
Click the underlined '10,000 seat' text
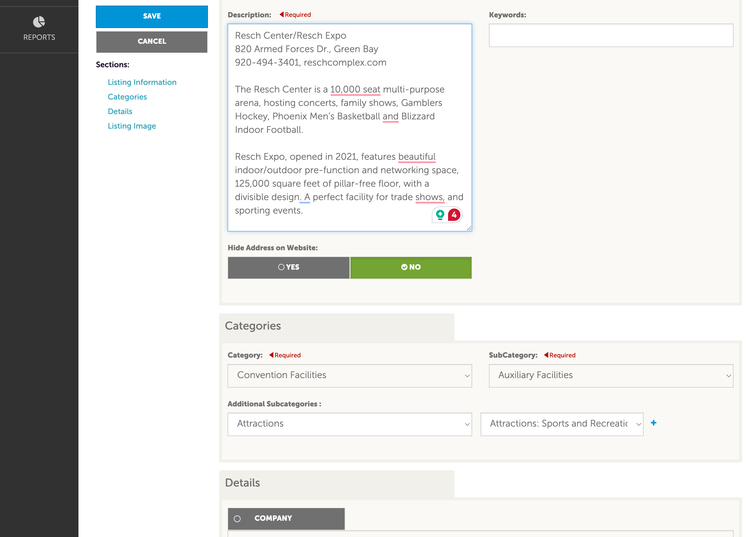point(355,89)
